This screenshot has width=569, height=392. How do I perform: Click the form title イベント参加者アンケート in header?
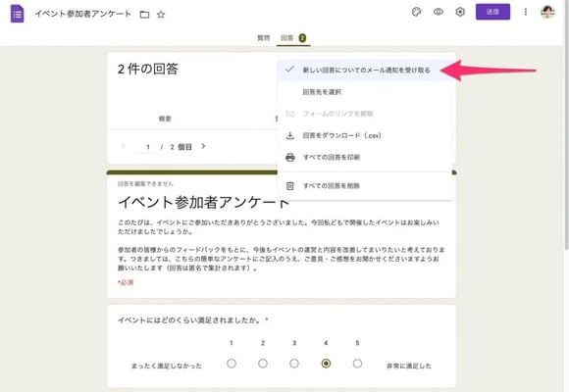pos(82,14)
